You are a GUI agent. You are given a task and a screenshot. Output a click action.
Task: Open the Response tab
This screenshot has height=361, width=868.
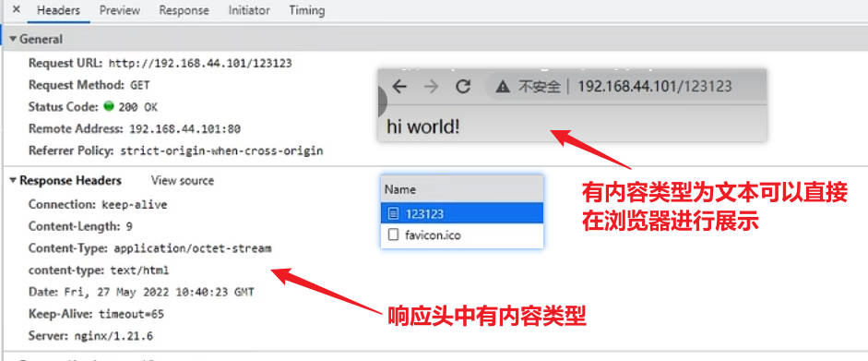pos(184,10)
